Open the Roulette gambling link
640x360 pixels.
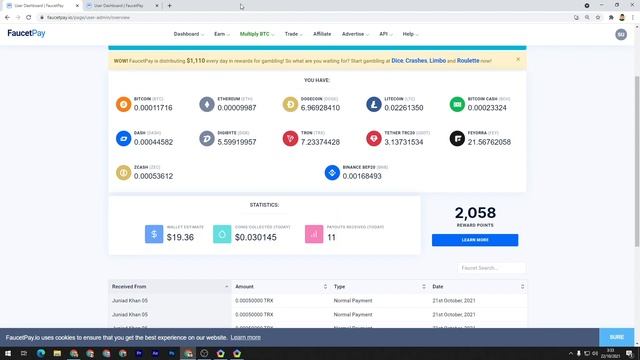point(468,60)
